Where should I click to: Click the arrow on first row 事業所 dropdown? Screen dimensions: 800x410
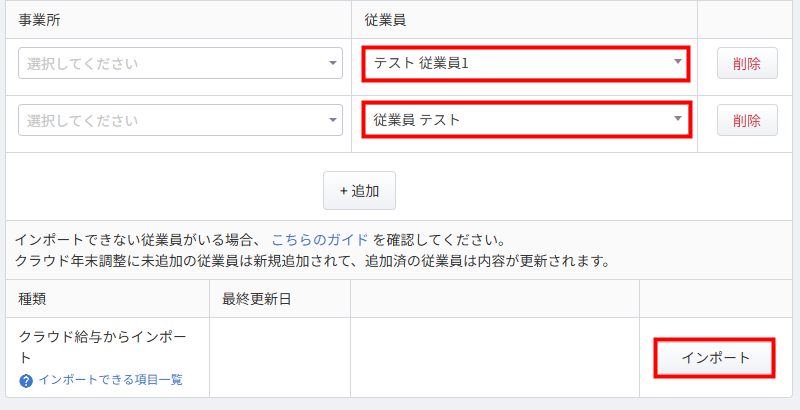pos(333,64)
